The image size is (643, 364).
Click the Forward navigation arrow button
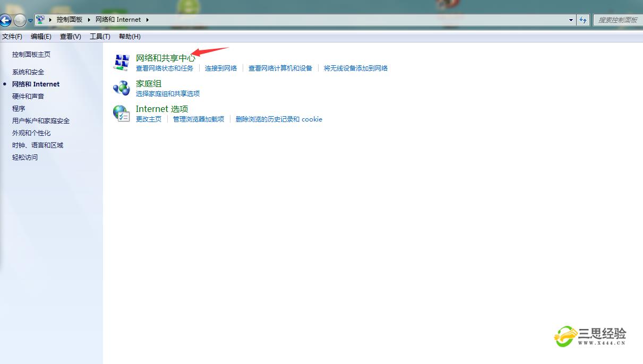20,20
